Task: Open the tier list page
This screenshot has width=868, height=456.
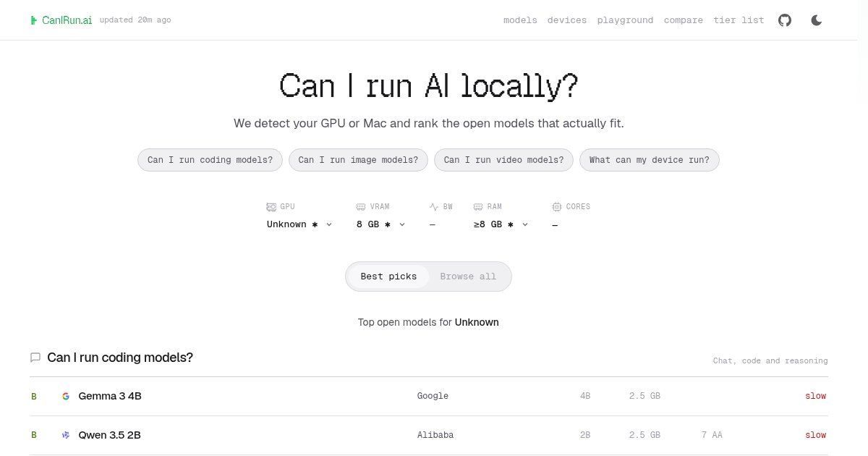Action: (x=739, y=20)
